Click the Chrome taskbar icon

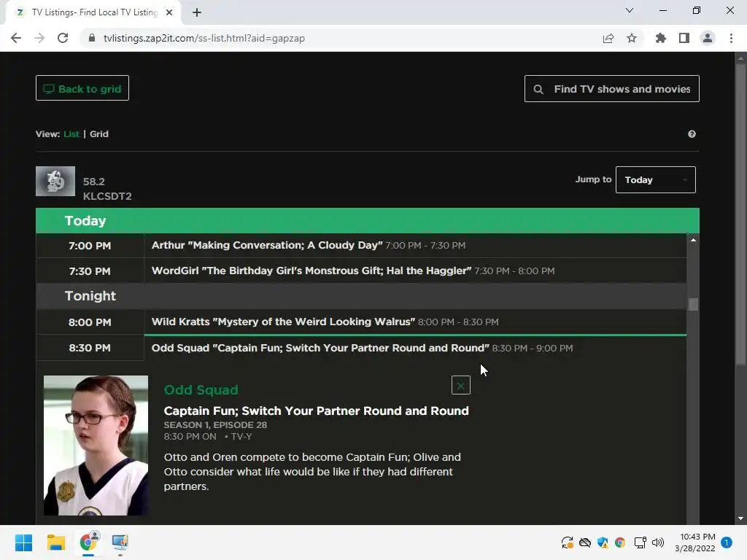[x=88, y=542]
